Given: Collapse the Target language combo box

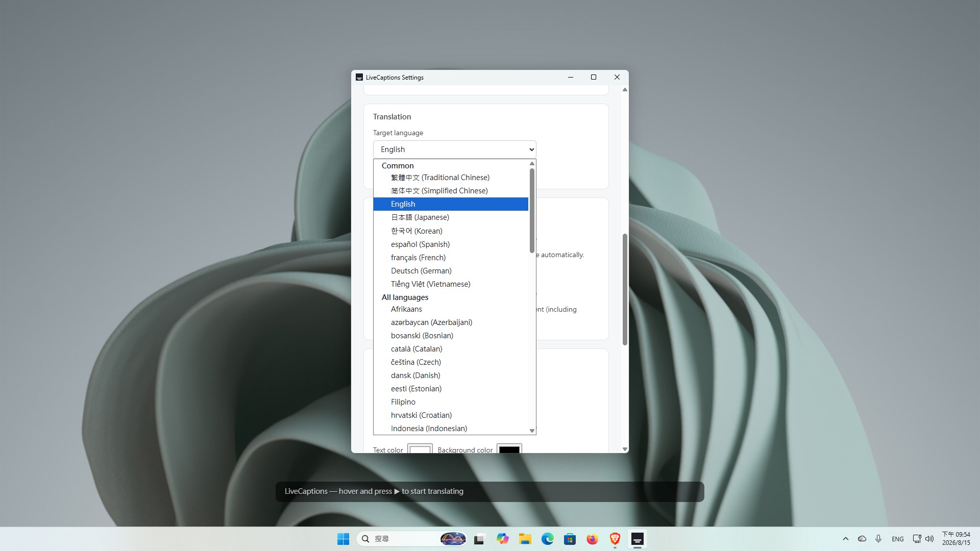Looking at the screenshot, I should tap(454, 149).
